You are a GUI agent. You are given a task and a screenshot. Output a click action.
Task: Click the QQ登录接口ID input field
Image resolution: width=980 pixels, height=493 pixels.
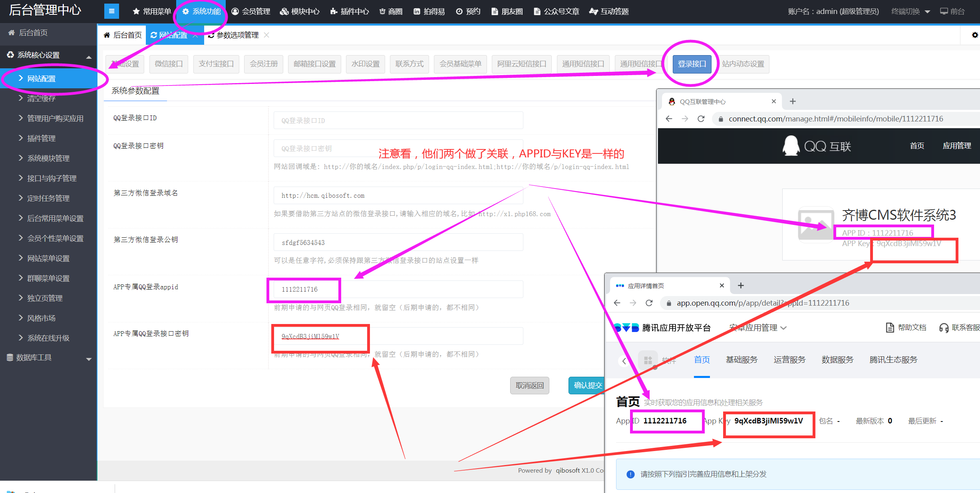398,121
